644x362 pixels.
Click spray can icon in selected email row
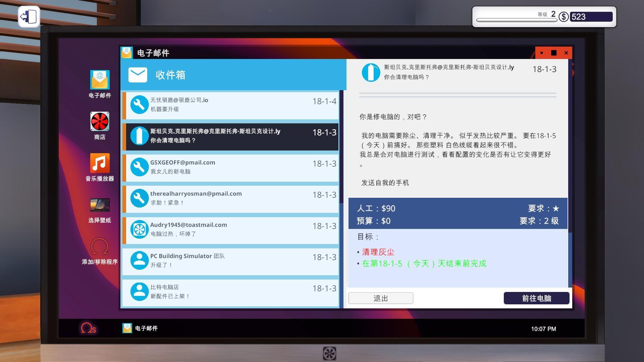(139, 136)
